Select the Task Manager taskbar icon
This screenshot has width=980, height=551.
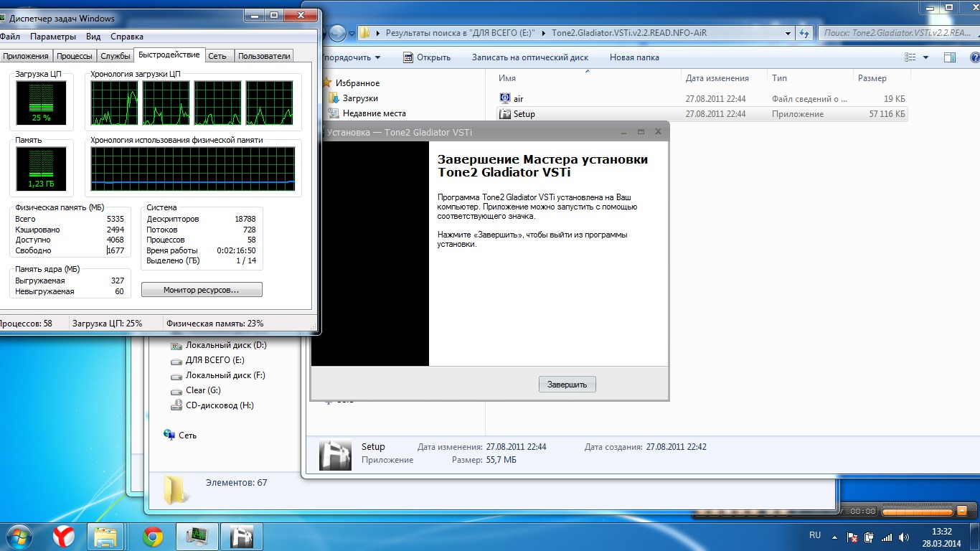(x=196, y=536)
